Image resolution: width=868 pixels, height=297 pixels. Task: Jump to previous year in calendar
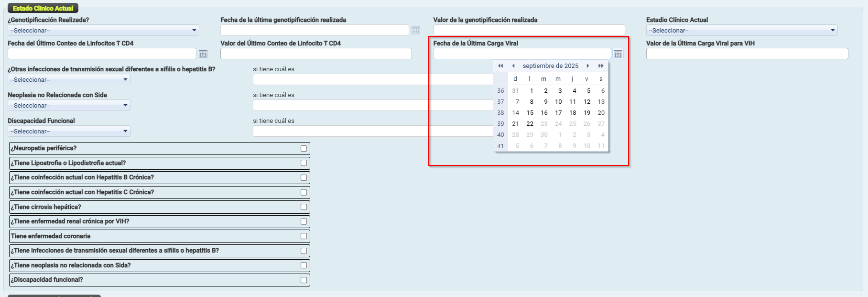click(x=500, y=66)
